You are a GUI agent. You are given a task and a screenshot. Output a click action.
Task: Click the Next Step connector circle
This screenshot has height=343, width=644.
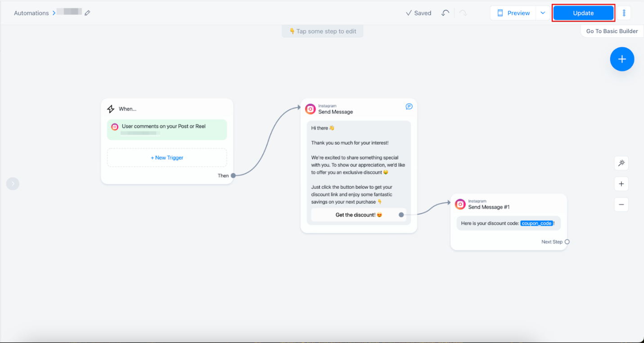point(567,242)
